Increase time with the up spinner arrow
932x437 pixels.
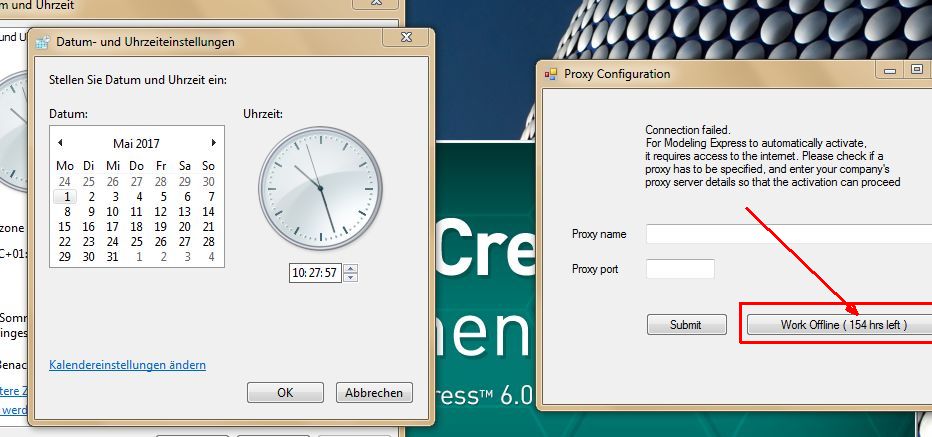351,269
